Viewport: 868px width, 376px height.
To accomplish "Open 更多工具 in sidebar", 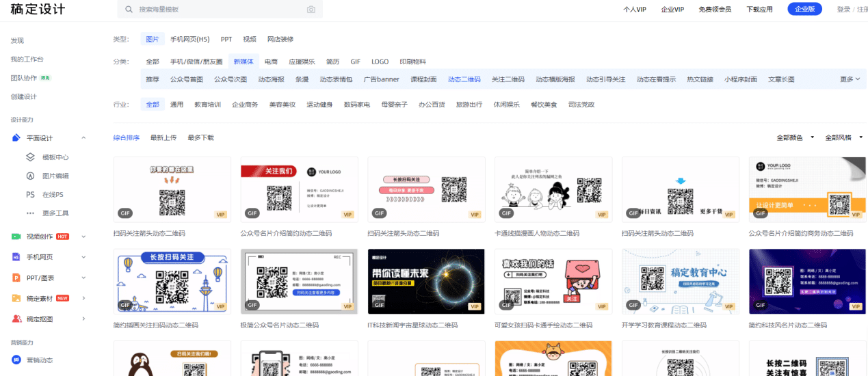I will (x=55, y=213).
